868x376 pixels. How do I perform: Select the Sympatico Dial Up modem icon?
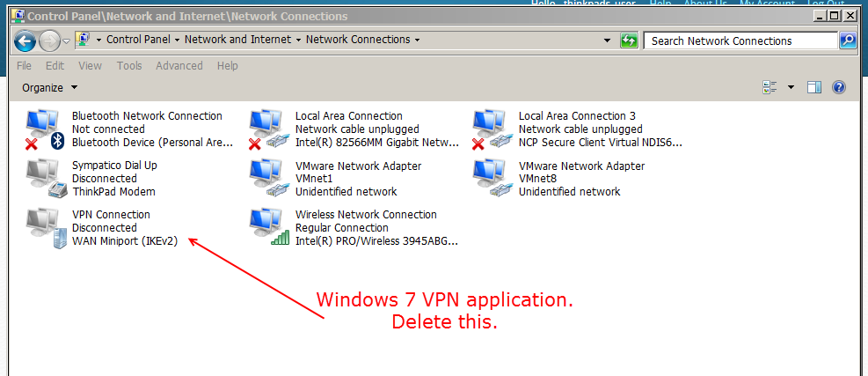tap(46, 179)
